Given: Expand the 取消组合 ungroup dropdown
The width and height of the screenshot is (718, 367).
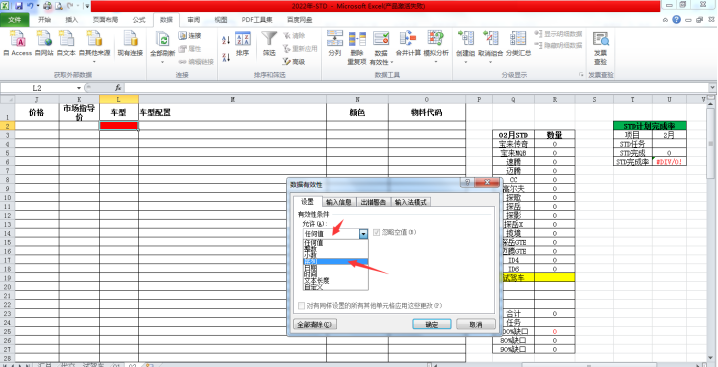Looking at the screenshot, I should (490, 61).
